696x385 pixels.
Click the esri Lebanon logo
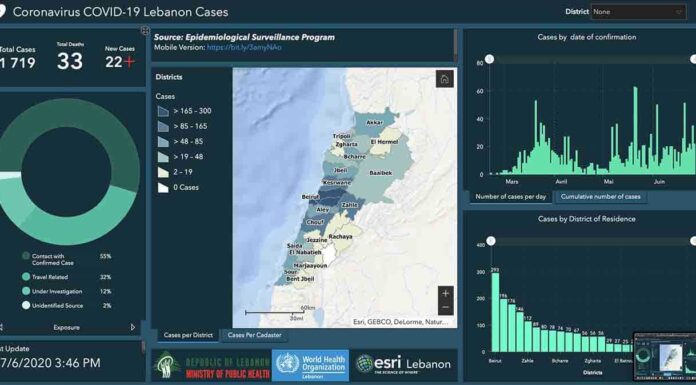tap(403, 364)
